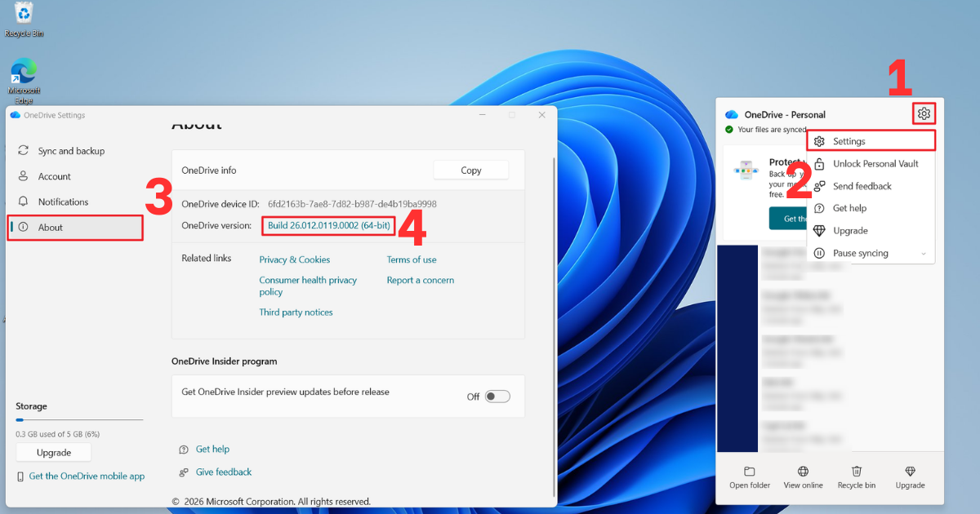Viewport: 980px width, 514px height.
Task: Click the lock icon for Unlock Personal Vault
Action: pyautogui.click(x=820, y=164)
